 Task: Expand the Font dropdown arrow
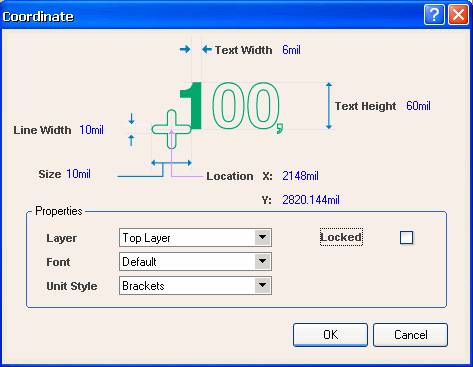[x=263, y=261]
